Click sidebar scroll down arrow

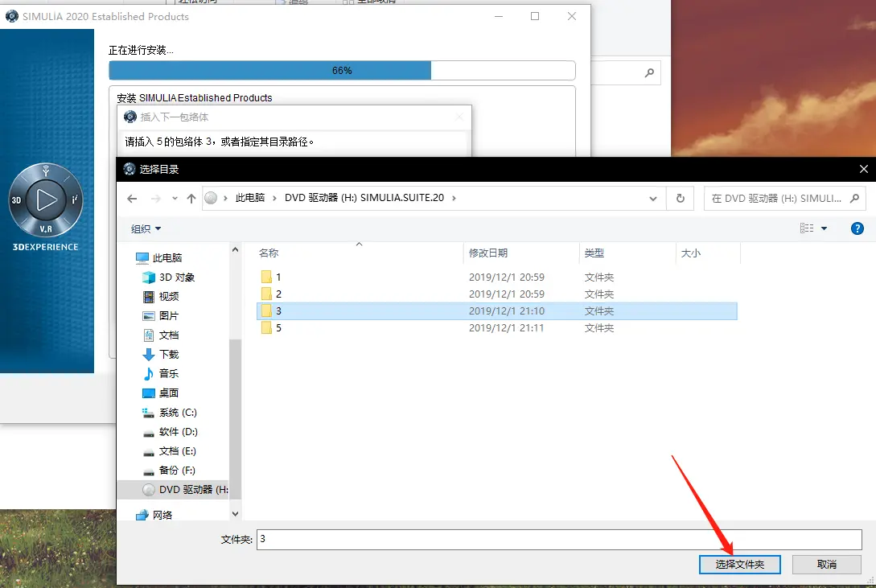(235, 514)
